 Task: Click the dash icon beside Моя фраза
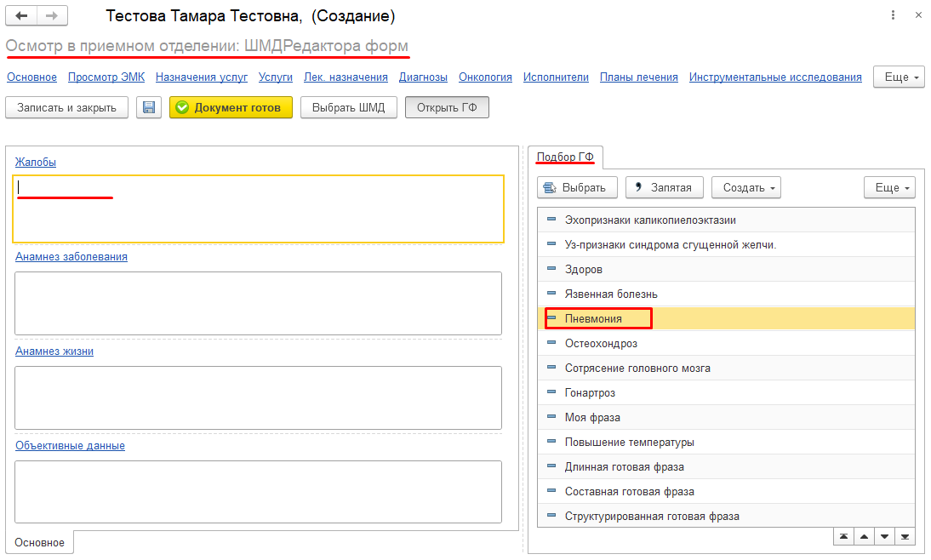tap(551, 418)
